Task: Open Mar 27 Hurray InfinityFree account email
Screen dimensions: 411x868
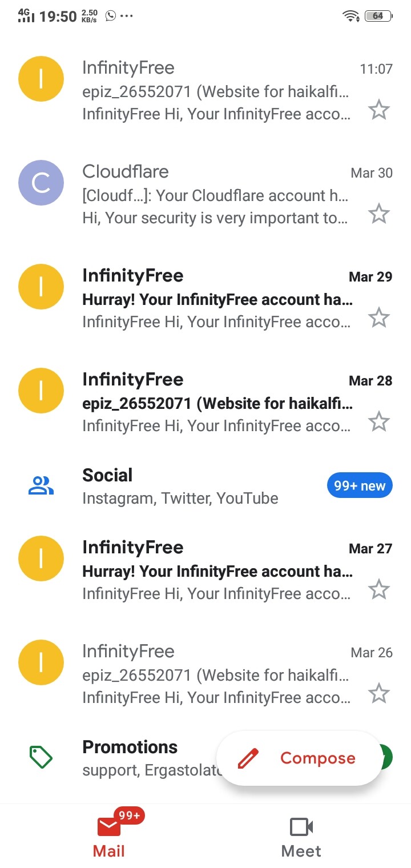Action: [x=217, y=572]
